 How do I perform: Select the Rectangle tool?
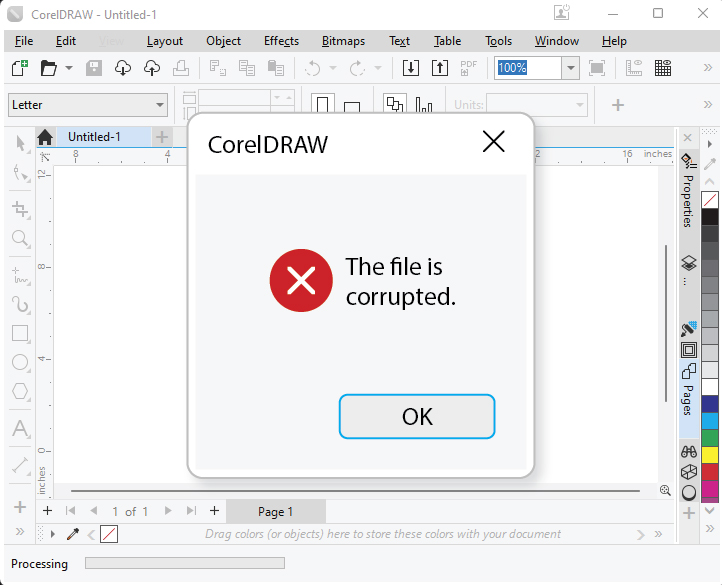pos(20,333)
